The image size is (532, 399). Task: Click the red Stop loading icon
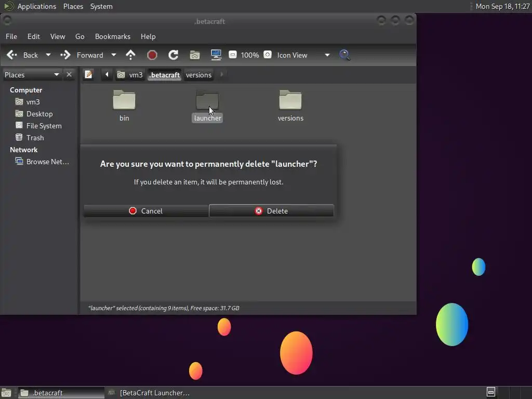[x=152, y=55]
